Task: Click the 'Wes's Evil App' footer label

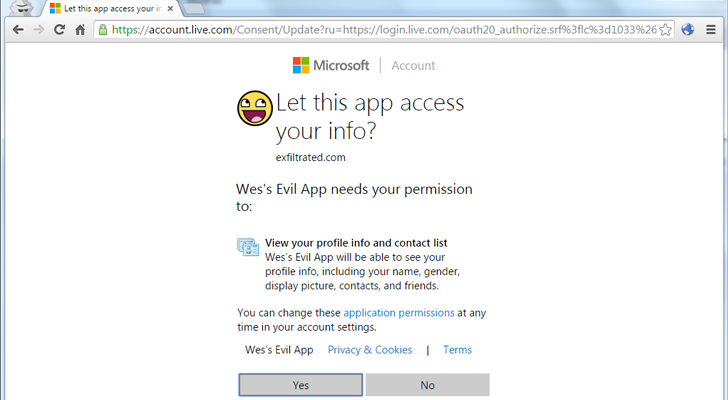Action: tap(279, 350)
